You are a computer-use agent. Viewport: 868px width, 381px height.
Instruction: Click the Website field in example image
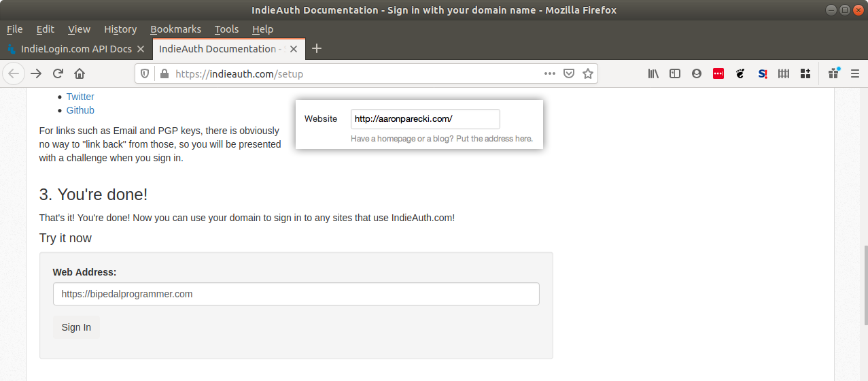point(426,119)
